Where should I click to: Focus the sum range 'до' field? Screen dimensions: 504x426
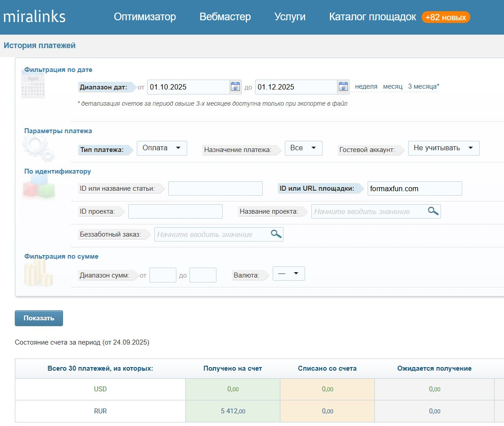(x=203, y=275)
